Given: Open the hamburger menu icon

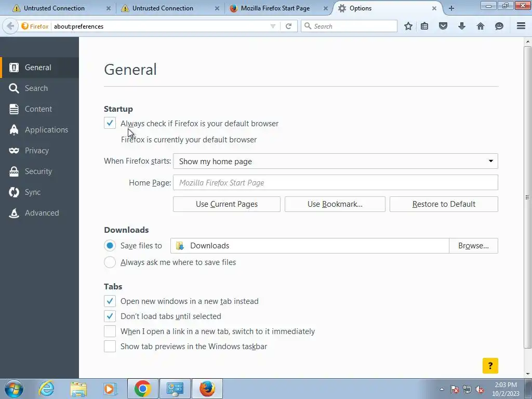Looking at the screenshot, I should [x=521, y=26].
